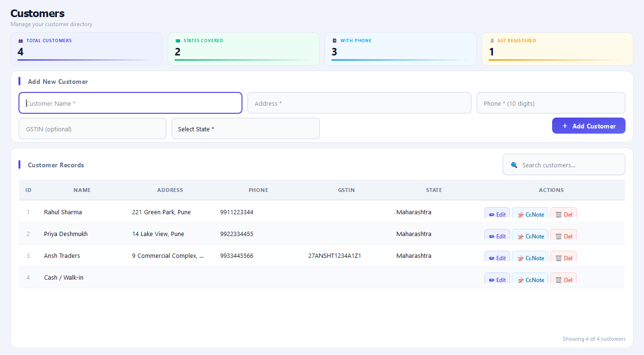Edit the Priya Deshmukh record
This screenshot has height=355, width=644.
click(497, 235)
